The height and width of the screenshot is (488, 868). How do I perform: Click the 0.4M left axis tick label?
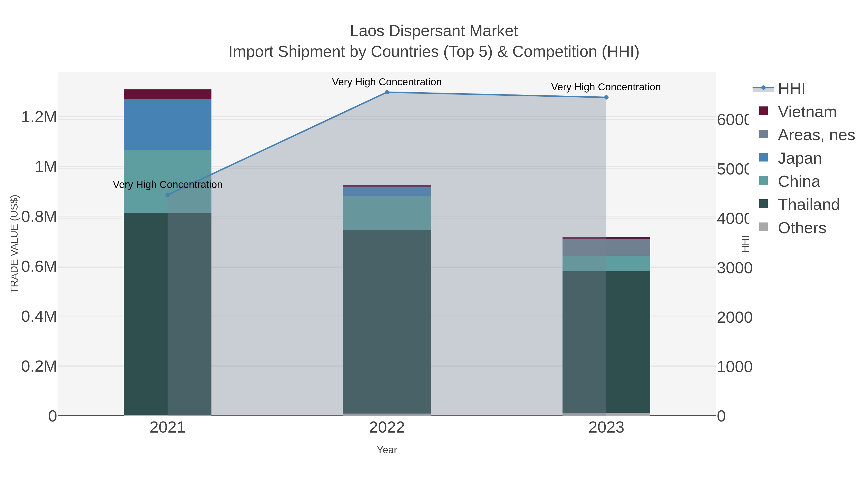click(x=39, y=317)
